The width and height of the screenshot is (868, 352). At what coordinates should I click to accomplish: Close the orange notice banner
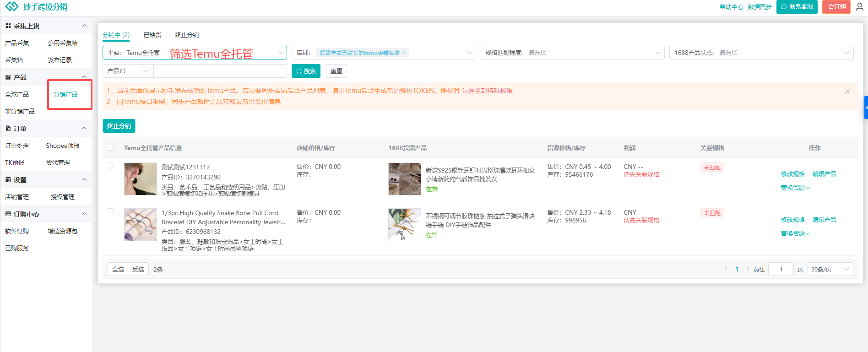pyautogui.click(x=847, y=92)
